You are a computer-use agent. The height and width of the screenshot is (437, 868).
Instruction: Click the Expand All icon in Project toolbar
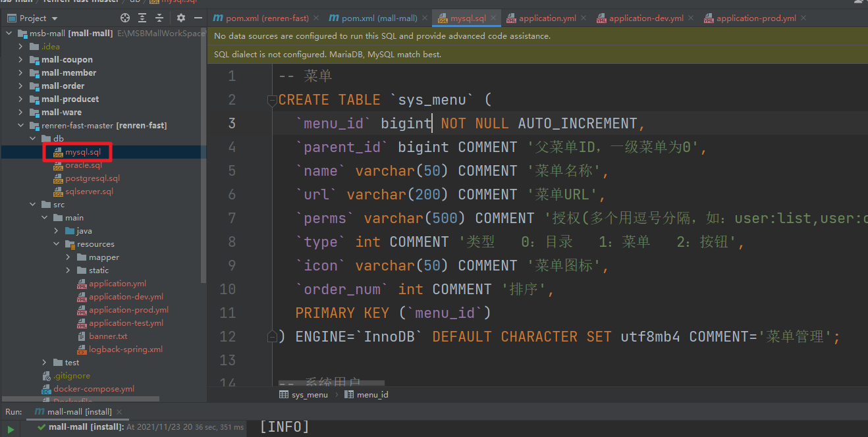coord(142,18)
